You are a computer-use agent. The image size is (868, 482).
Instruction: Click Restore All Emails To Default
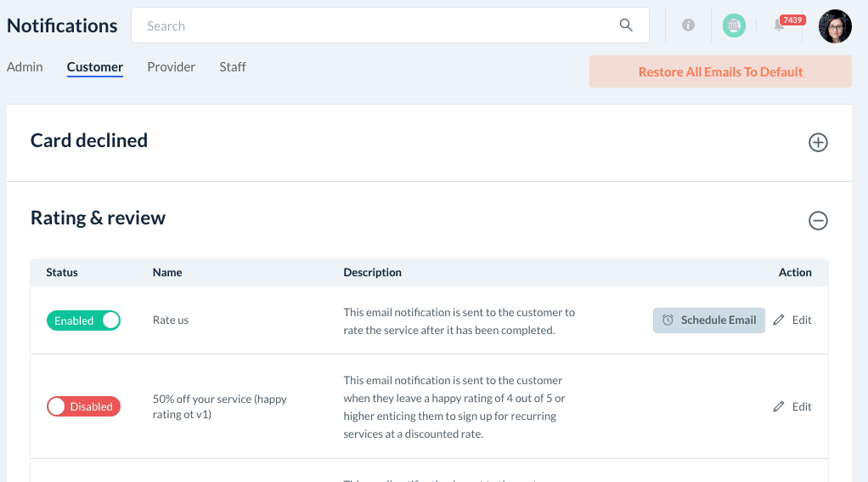pyautogui.click(x=720, y=72)
